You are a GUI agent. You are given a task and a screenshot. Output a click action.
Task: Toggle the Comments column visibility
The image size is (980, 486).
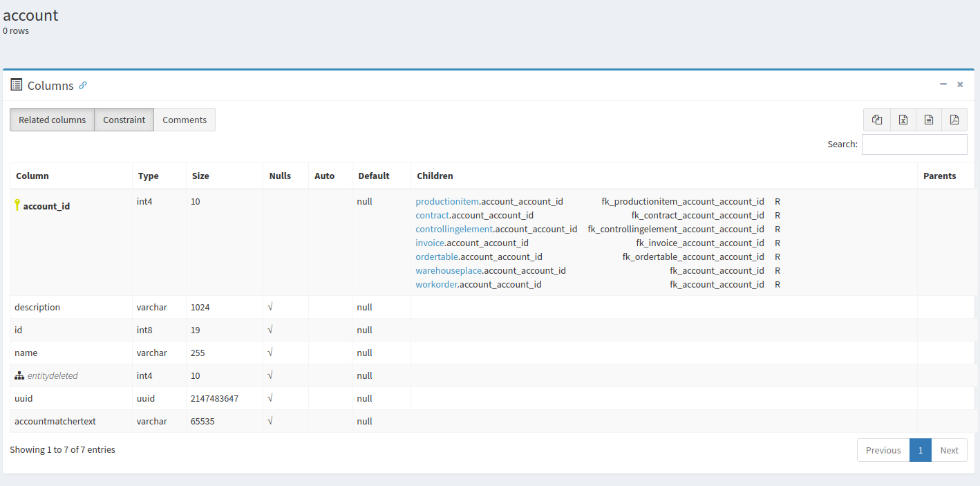[x=185, y=120]
